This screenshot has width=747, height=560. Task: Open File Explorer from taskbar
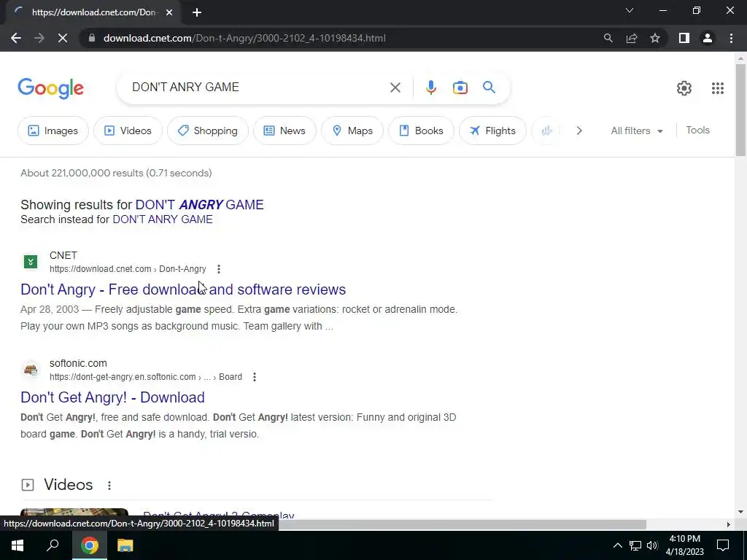click(125, 545)
